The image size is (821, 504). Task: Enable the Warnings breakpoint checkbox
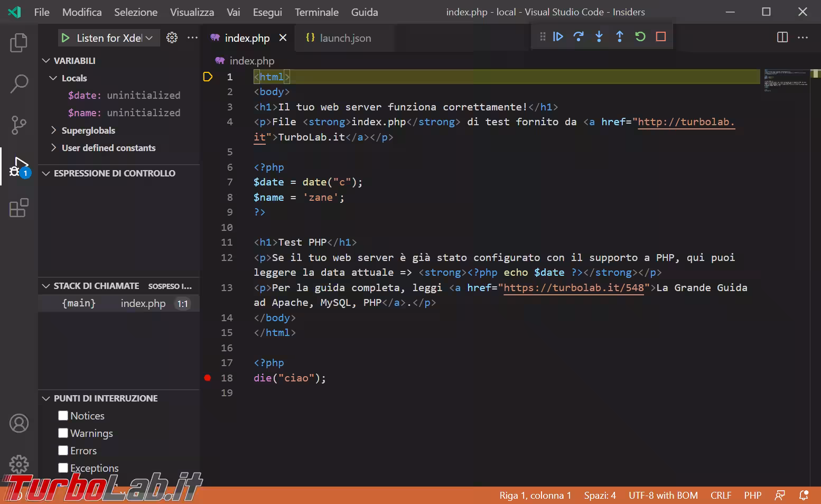[63, 433]
